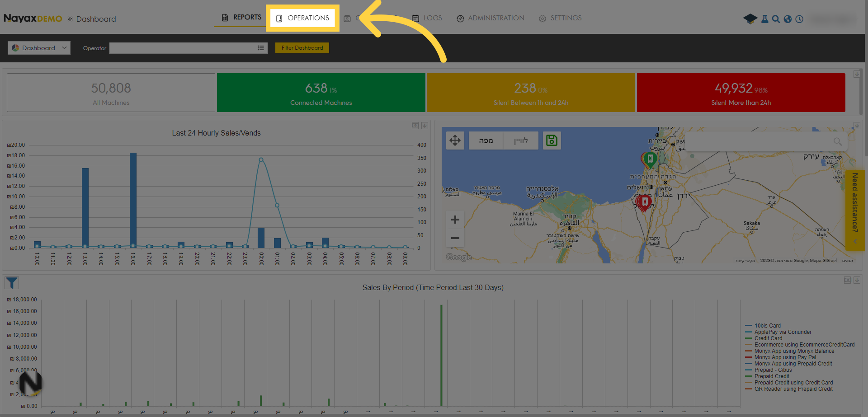The width and height of the screenshot is (868, 417).
Task: Select the Silent More than 24h tile
Action: [741, 93]
